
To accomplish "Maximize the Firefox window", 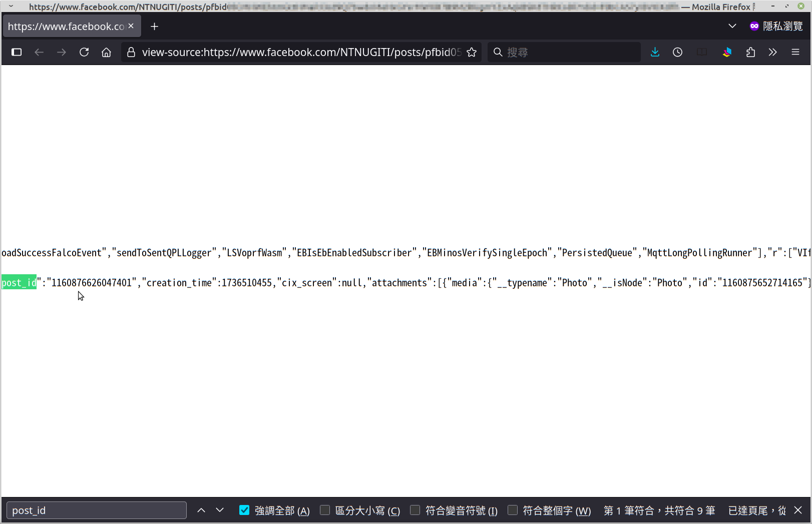I will (787, 6).
